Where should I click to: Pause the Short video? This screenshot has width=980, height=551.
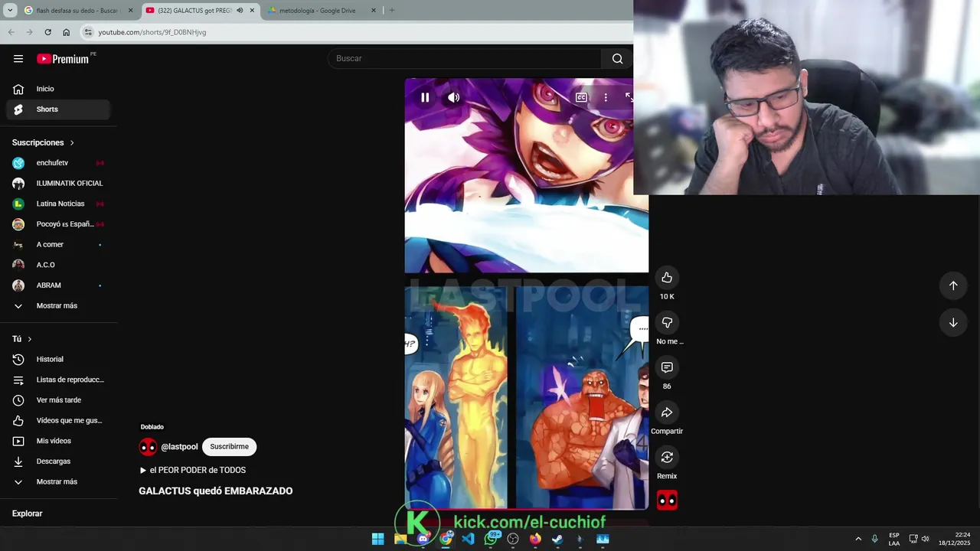pyautogui.click(x=425, y=97)
